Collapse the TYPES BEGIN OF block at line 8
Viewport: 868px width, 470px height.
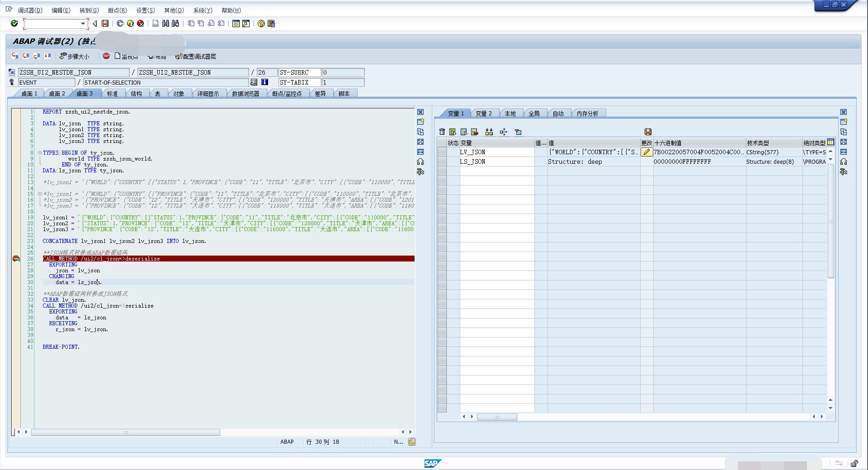pos(40,153)
